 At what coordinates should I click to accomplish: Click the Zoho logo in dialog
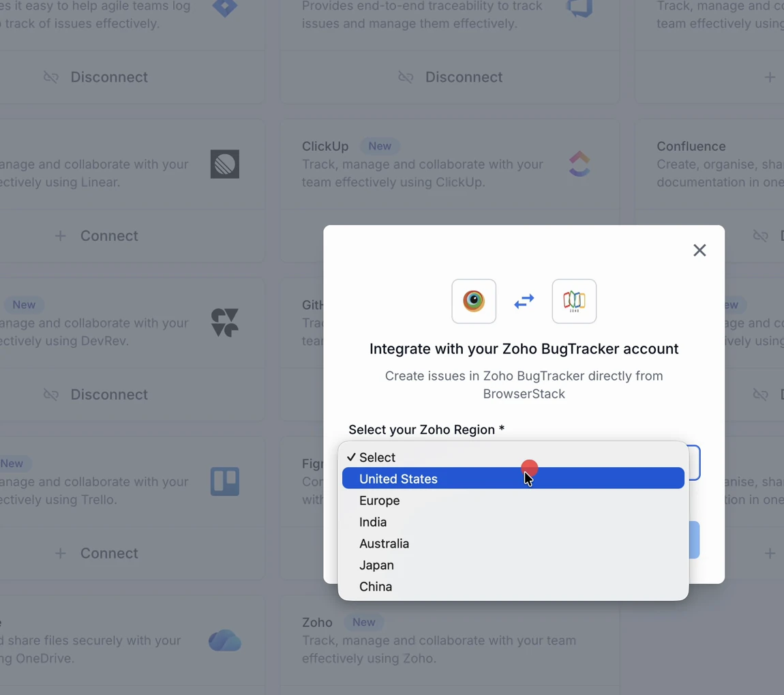pos(574,301)
